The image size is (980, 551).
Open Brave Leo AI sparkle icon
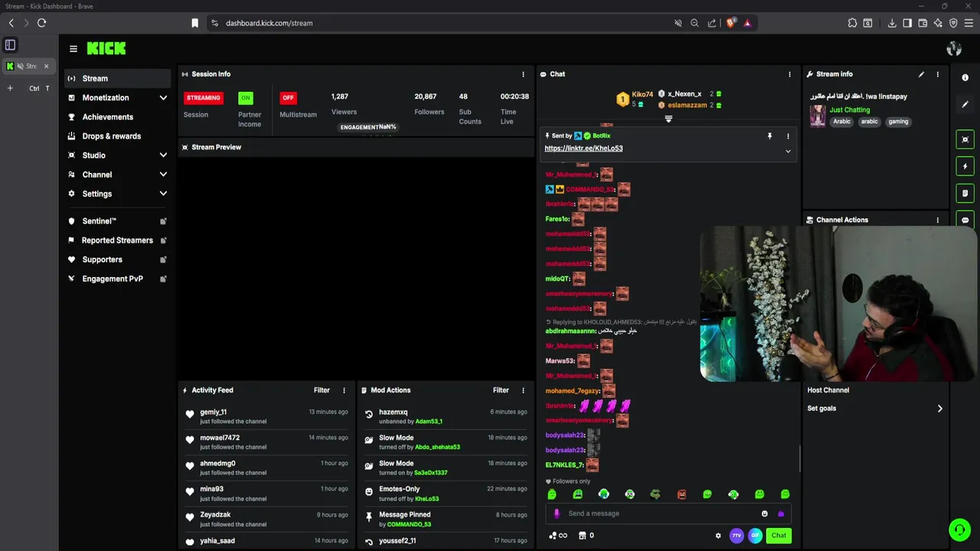938,23
